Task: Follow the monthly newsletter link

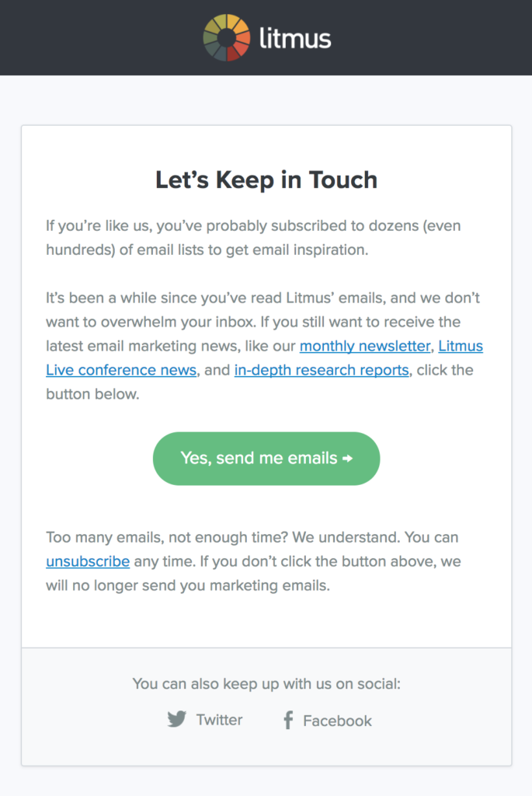Action: click(x=364, y=346)
